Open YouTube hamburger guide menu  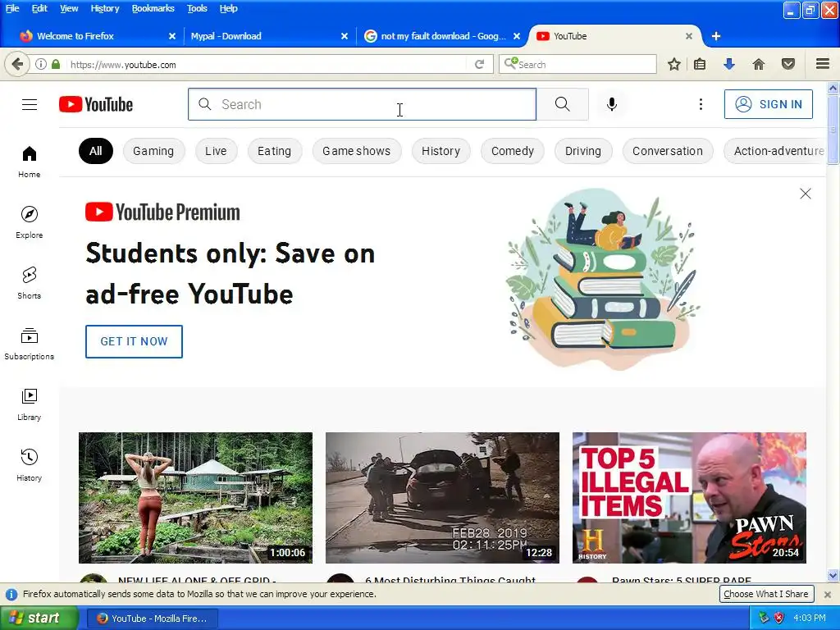click(x=30, y=104)
